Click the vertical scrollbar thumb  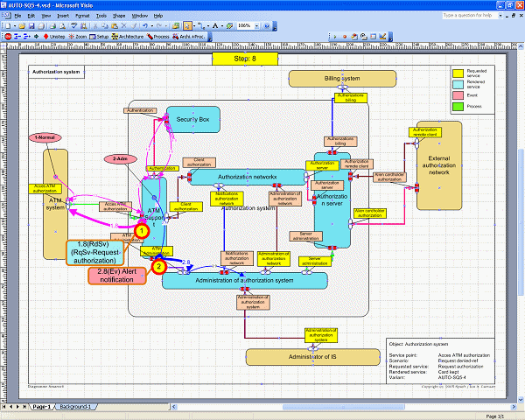click(x=521, y=221)
